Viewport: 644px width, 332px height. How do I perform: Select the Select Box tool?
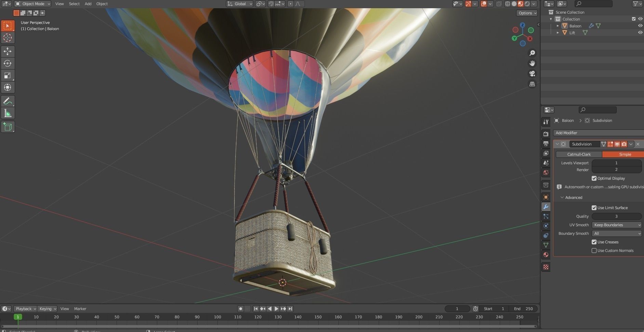[8, 26]
